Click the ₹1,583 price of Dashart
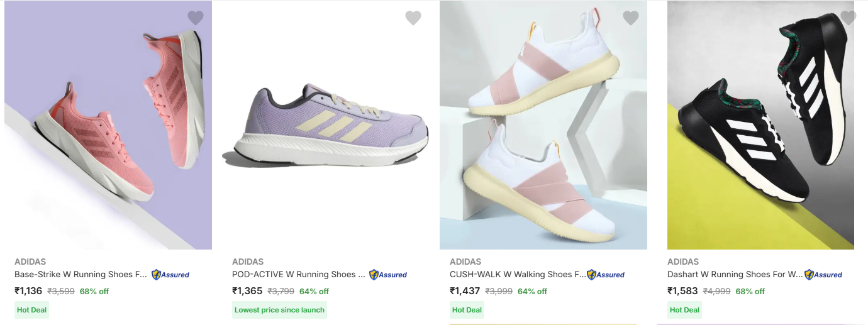 [681, 291]
